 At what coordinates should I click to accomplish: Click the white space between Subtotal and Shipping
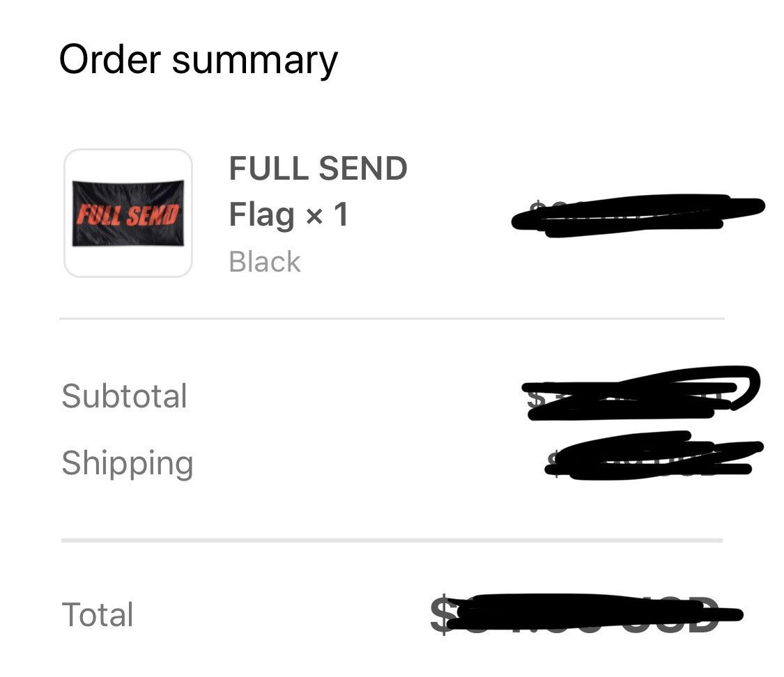click(279, 428)
